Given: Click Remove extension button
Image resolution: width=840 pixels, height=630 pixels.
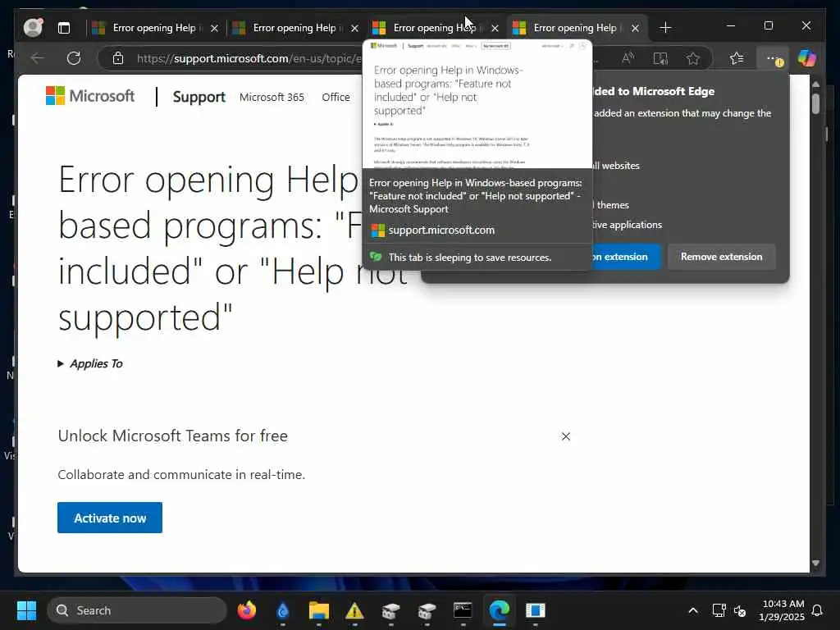Looking at the screenshot, I should click(x=721, y=257).
